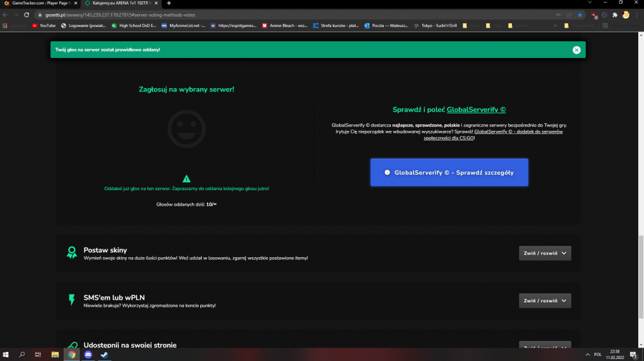Click the Zagłosuj na wybrany serwer heading
This screenshot has width=644, height=361.
coord(187,89)
